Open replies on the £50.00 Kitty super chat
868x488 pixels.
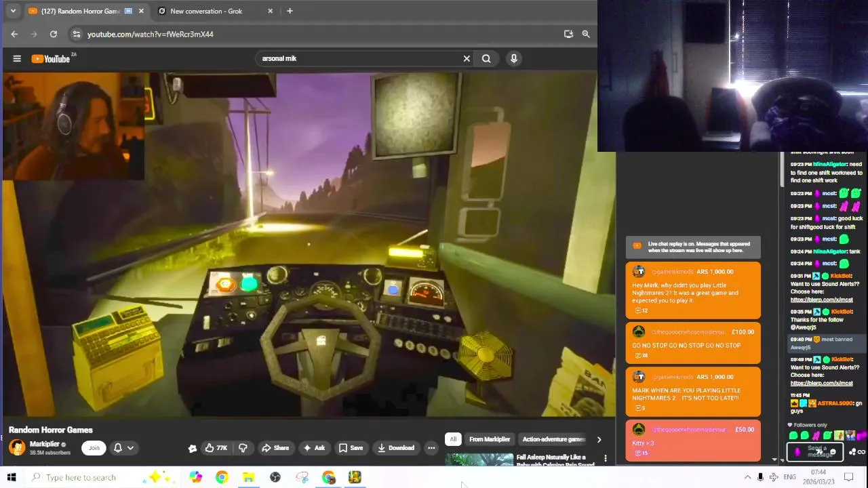point(642,453)
